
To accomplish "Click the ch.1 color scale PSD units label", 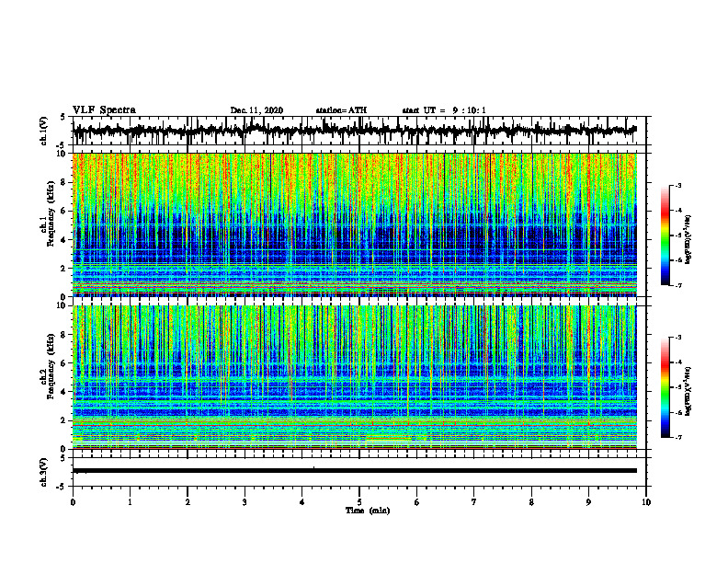I will [688, 240].
